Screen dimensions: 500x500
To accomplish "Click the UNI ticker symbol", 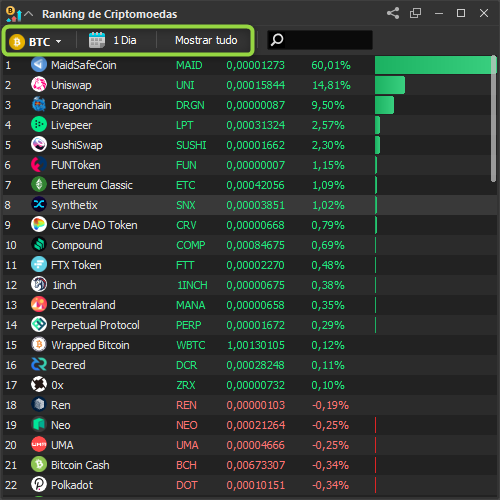I will coord(185,85).
